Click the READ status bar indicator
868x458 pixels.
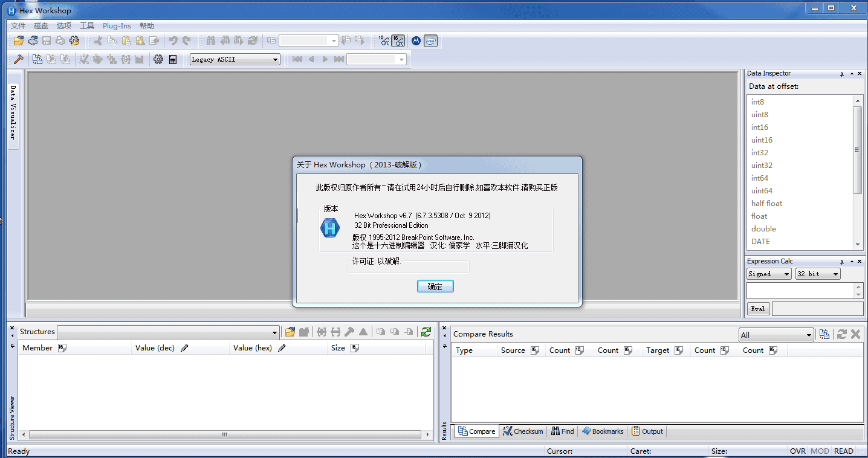844,451
